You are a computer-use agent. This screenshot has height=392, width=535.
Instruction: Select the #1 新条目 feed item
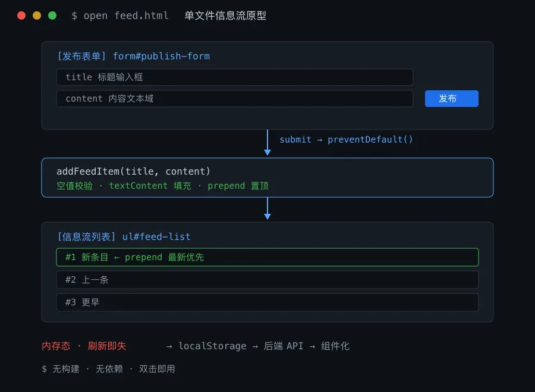coord(267,257)
